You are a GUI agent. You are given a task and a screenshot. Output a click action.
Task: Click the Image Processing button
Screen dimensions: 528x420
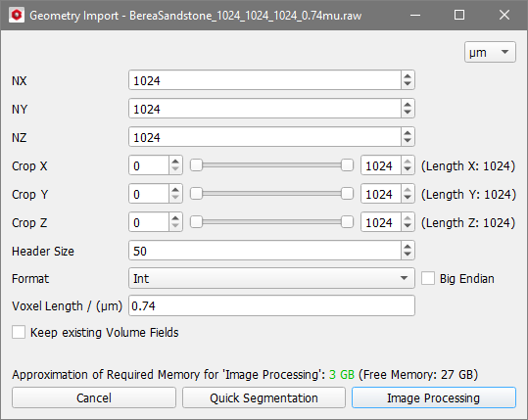434,397
